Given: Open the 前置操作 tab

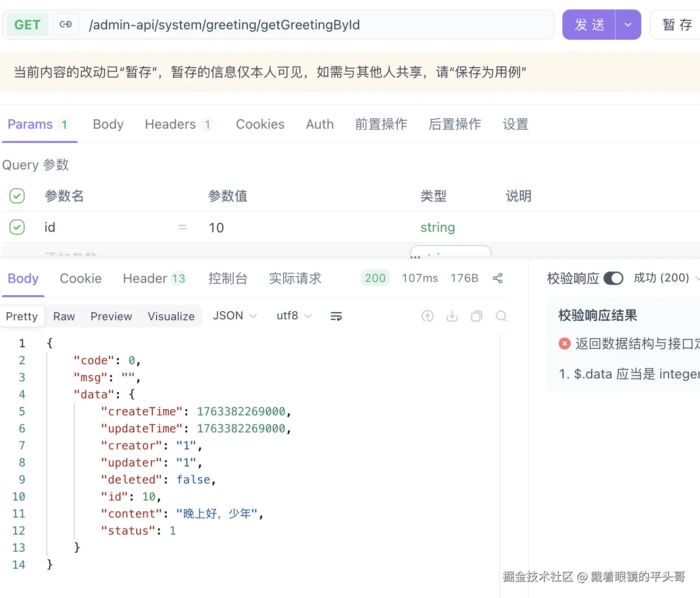Looking at the screenshot, I should (381, 124).
